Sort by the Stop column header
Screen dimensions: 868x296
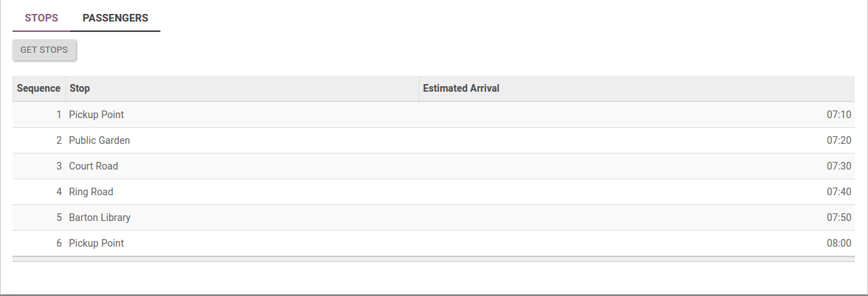pyautogui.click(x=80, y=88)
